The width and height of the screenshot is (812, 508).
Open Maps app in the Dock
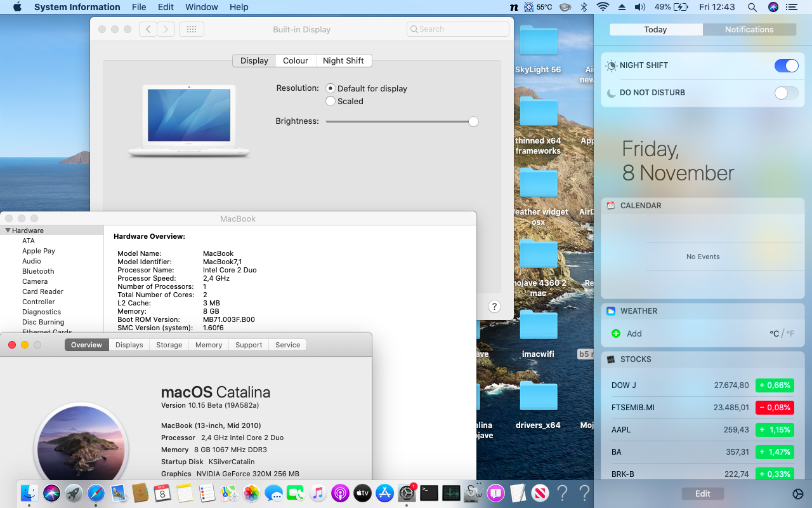coord(229,493)
